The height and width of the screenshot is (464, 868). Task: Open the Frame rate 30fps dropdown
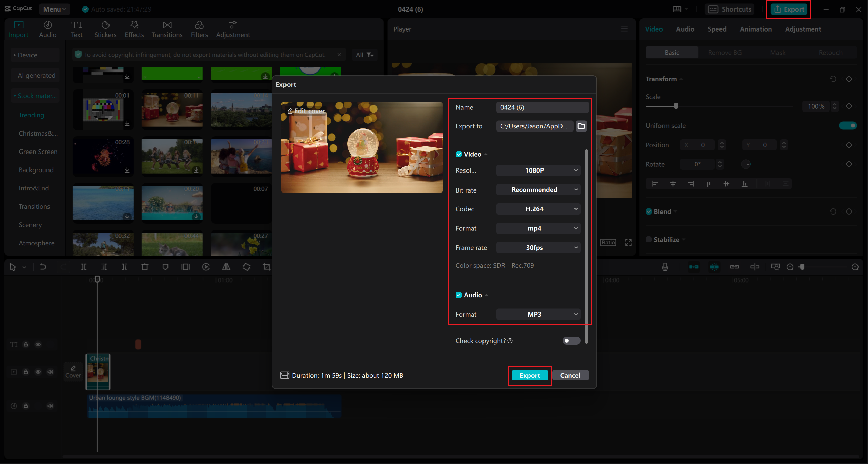538,248
